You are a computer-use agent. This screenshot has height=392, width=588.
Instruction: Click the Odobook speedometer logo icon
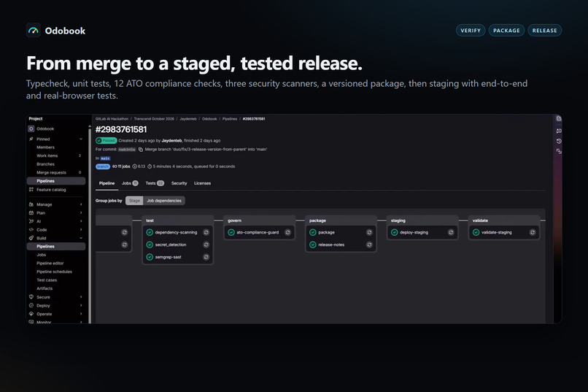34,31
